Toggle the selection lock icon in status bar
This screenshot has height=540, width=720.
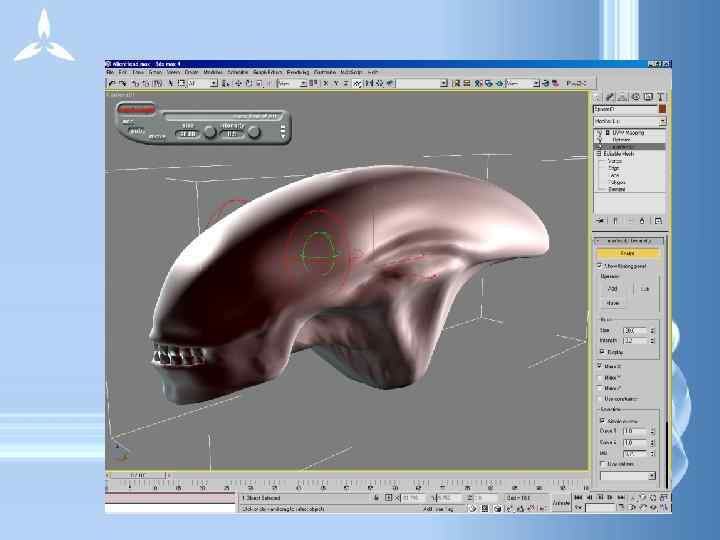[377, 498]
